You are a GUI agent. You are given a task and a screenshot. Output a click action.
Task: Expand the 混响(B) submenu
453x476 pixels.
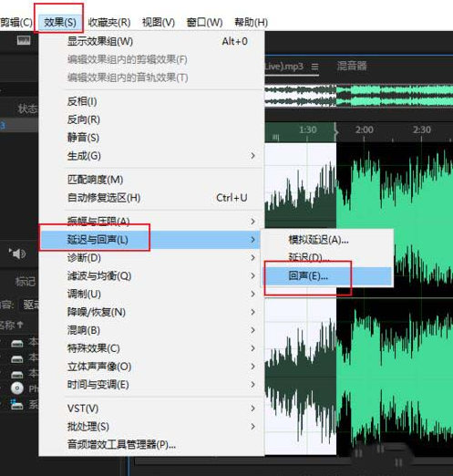coord(151,330)
